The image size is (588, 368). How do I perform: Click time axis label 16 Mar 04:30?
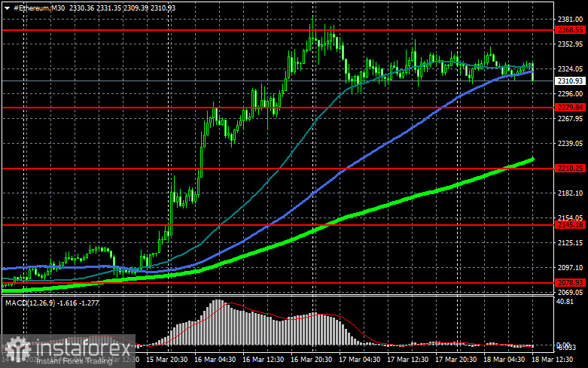215,360
